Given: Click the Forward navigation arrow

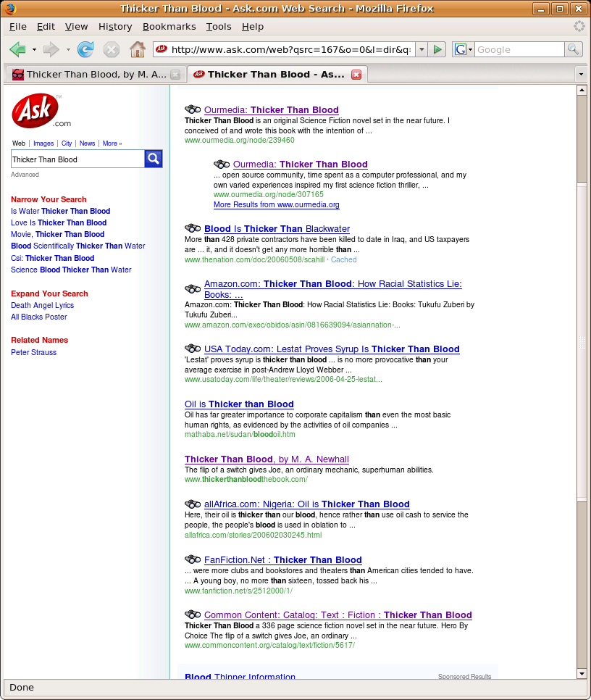Looking at the screenshot, I should click(x=51, y=49).
